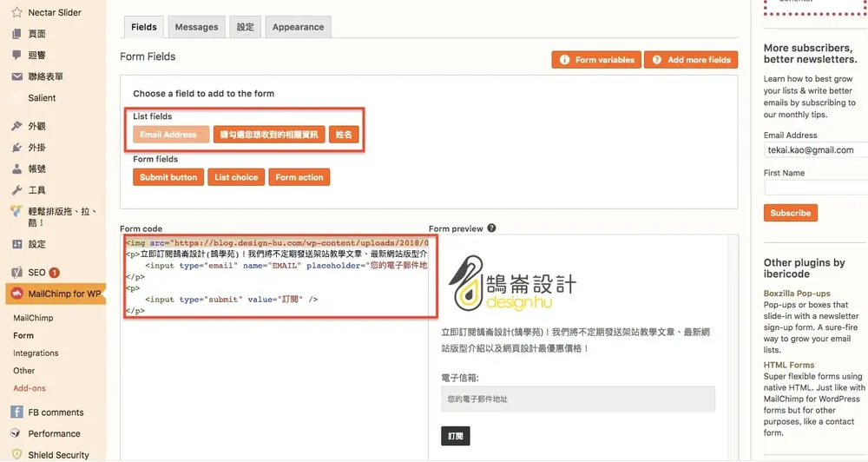The width and height of the screenshot is (868, 462).
Task: Click the 鵠崙設計 designhu logo in preview
Action: point(512,284)
